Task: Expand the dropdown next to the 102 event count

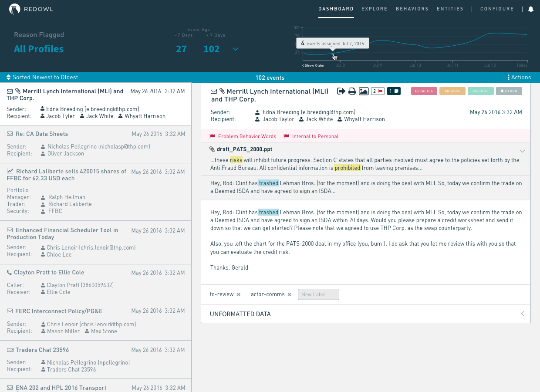Action: point(236,49)
